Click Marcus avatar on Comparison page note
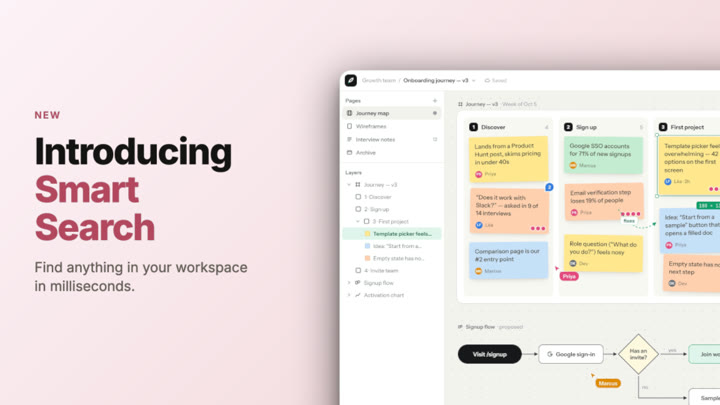Viewport: 720px width, 405px height. click(x=478, y=271)
